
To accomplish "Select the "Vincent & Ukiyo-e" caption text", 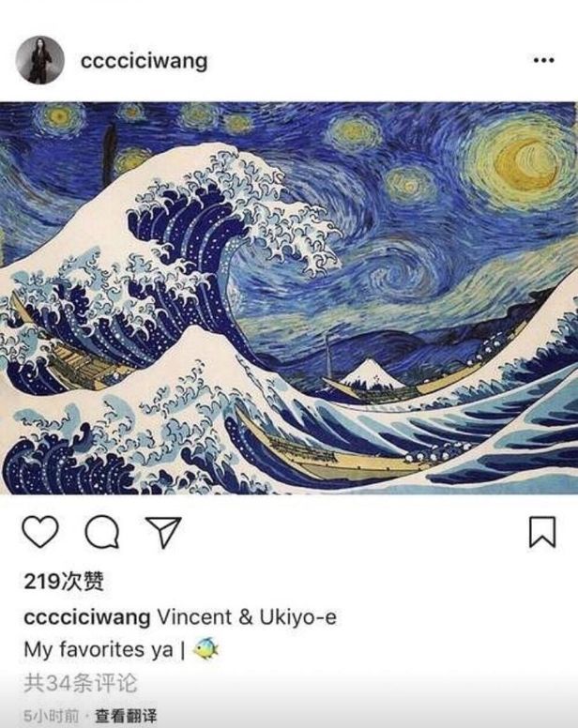I will click(x=247, y=617).
